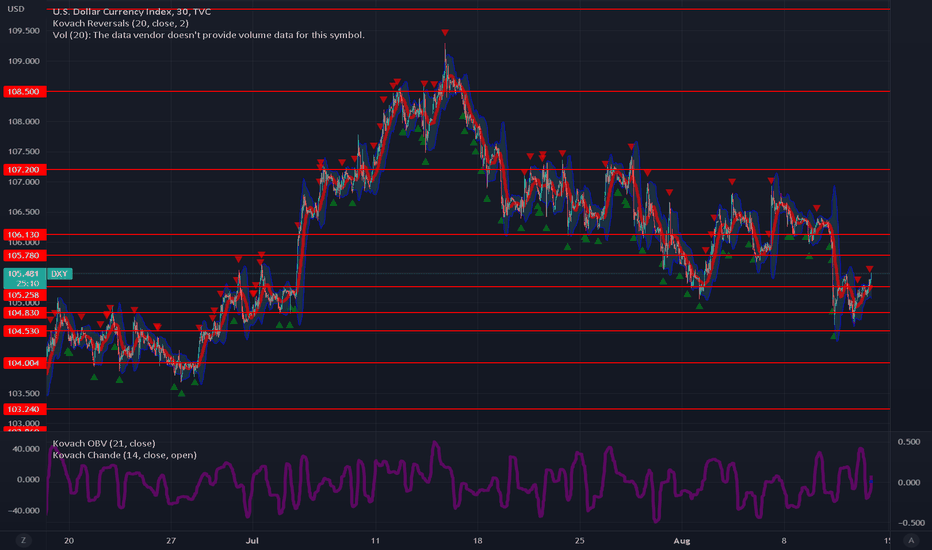Select the Kovach OBV (21, close) legend
The height and width of the screenshot is (550, 932).
[104, 444]
